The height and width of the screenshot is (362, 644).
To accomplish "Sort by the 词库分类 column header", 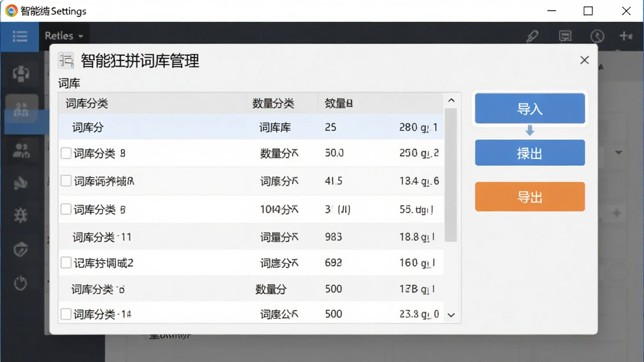I will click(x=87, y=104).
